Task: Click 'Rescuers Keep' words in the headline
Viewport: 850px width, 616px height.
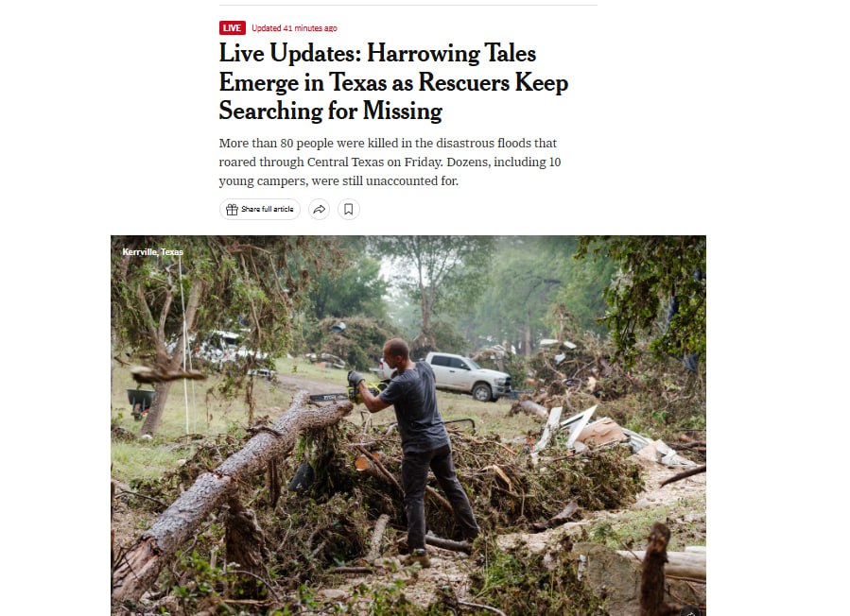Action: pyautogui.click(x=494, y=82)
